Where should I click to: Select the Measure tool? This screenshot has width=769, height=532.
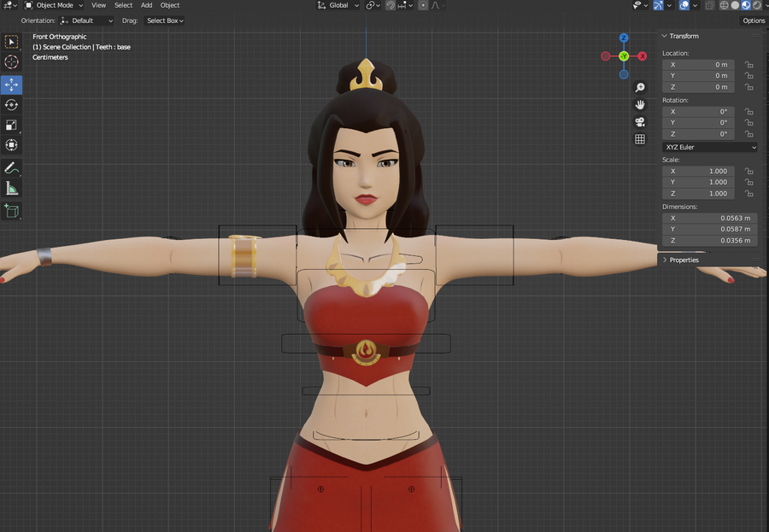pos(11,189)
